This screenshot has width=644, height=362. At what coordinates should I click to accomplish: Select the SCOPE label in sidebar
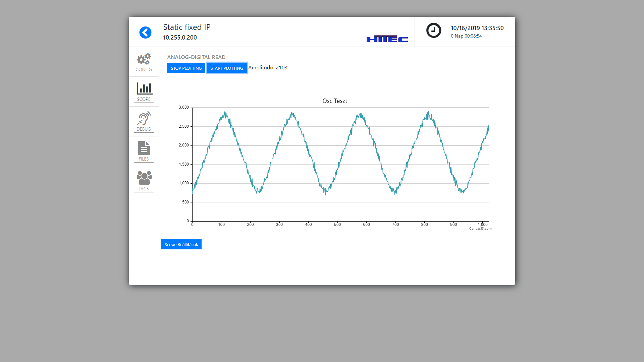coord(144,99)
